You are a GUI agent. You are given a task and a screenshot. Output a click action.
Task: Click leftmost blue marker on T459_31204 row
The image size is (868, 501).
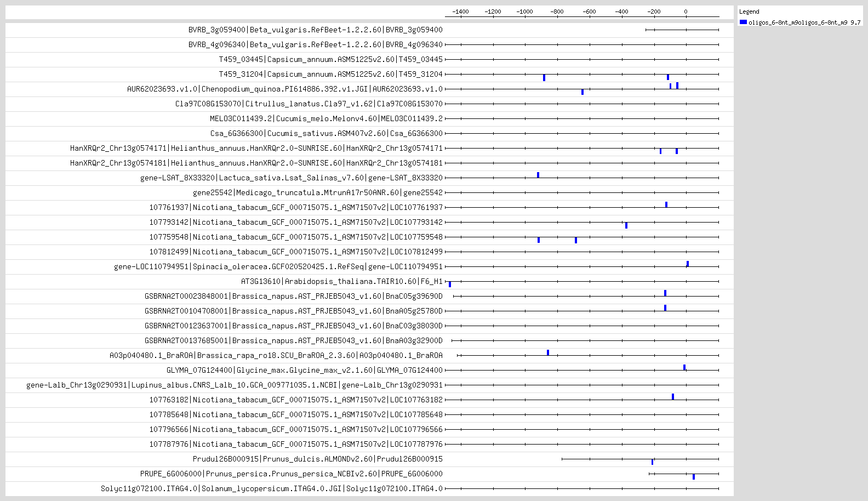pos(544,78)
